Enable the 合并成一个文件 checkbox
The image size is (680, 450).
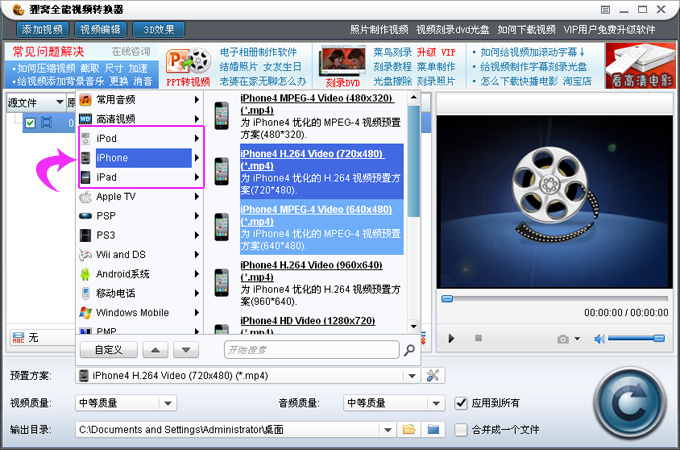[461, 430]
